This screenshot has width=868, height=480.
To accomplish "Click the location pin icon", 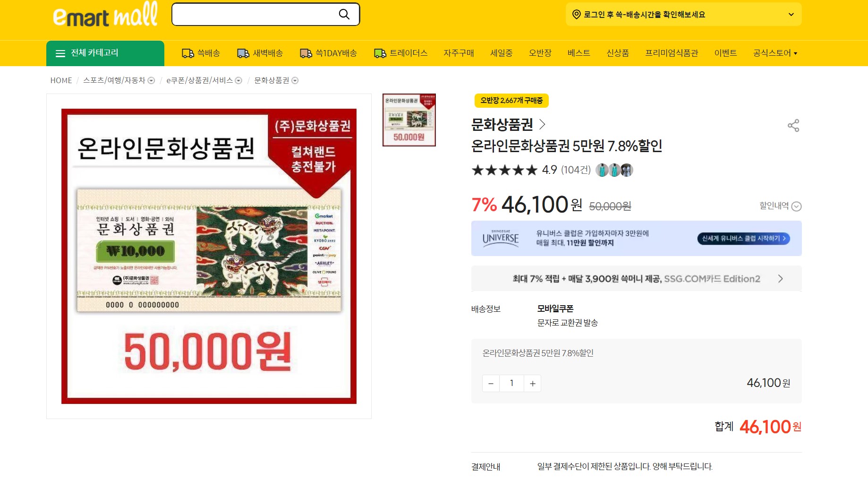I will (x=576, y=15).
